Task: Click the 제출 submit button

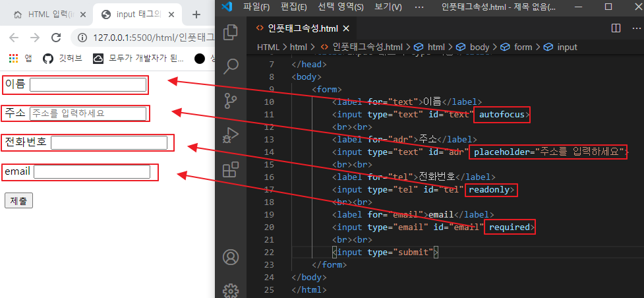Action: point(18,201)
